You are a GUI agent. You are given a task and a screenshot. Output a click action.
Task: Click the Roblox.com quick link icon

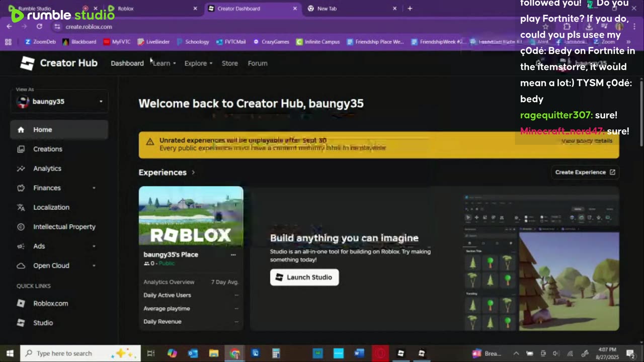(x=21, y=303)
